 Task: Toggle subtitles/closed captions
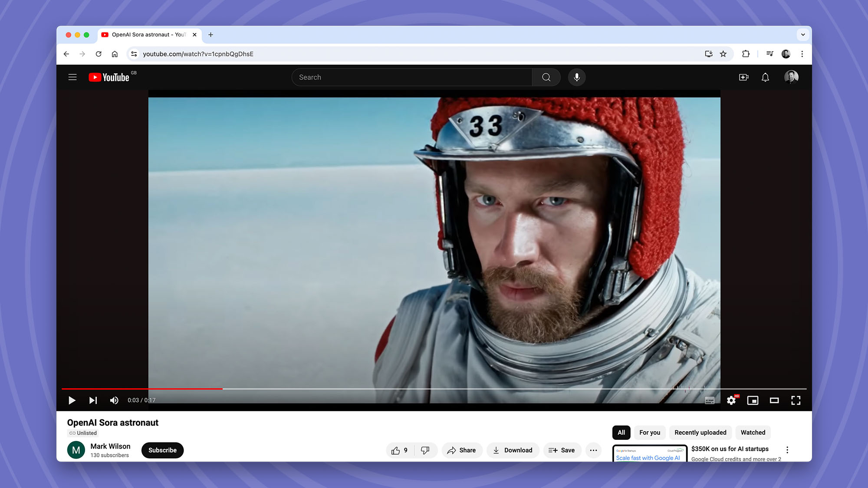(x=710, y=400)
